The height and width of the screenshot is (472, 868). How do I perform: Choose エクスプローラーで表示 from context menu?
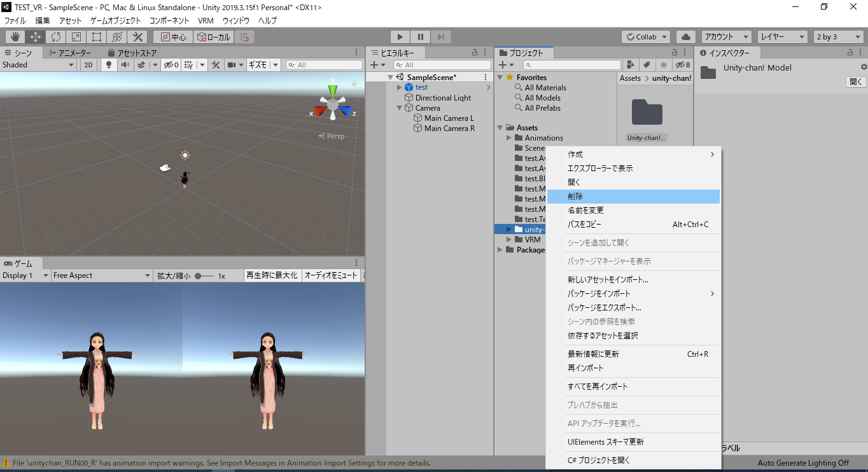tap(633, 169)
